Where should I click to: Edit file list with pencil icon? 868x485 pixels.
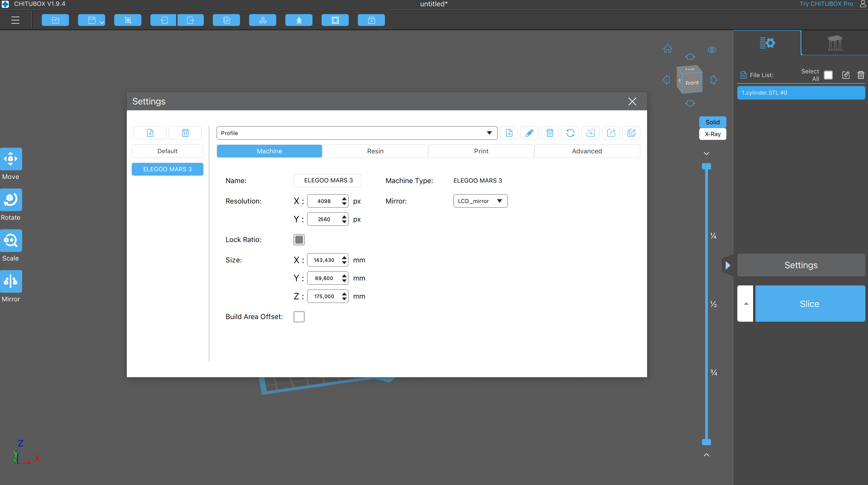[846, 75]
